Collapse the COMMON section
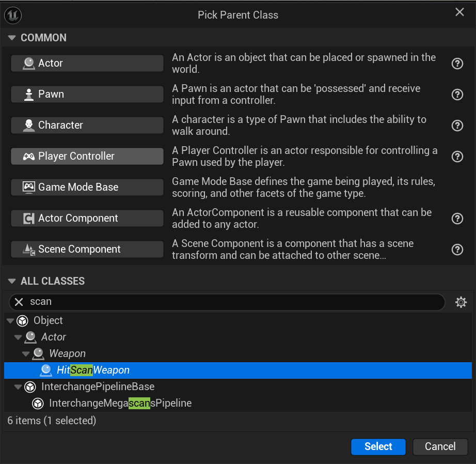 coord(12,38)
